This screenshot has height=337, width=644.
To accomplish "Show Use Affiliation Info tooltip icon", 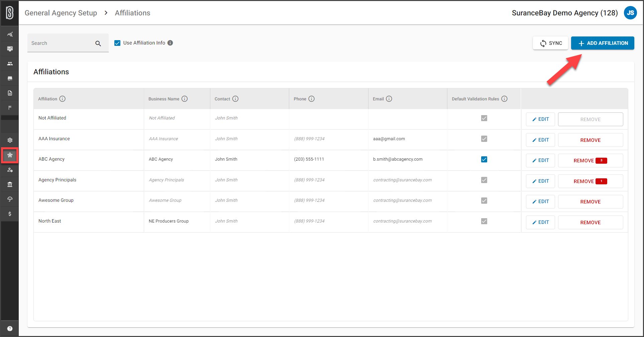I will coord(170,43).
